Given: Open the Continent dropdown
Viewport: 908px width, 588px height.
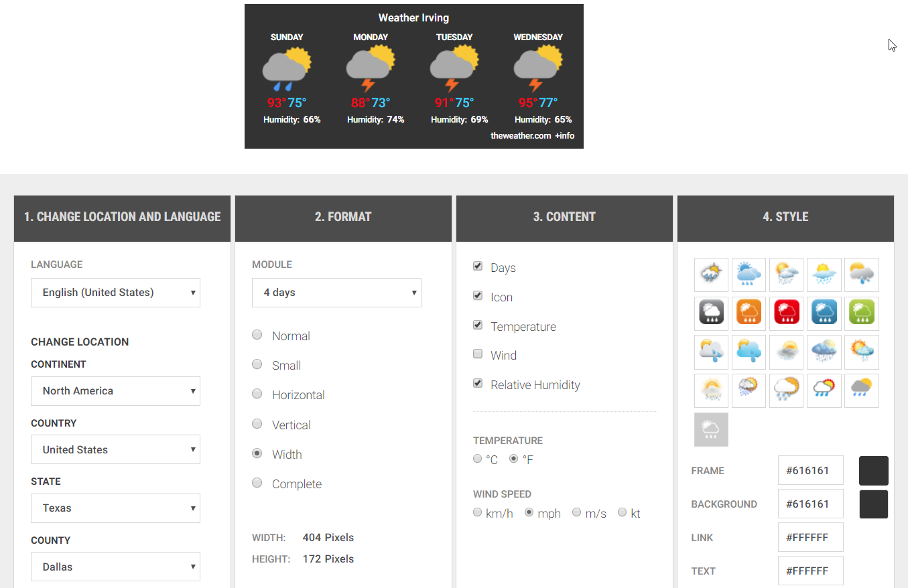Looking at the screenshot, I should [x=115, y=391].
